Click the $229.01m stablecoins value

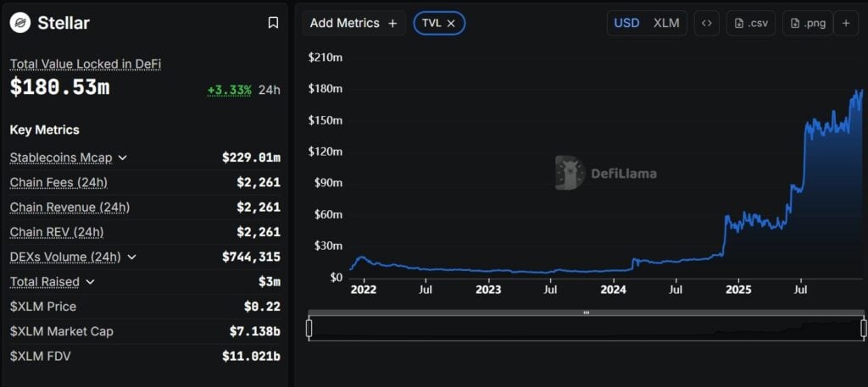click(x=251, y=158)
